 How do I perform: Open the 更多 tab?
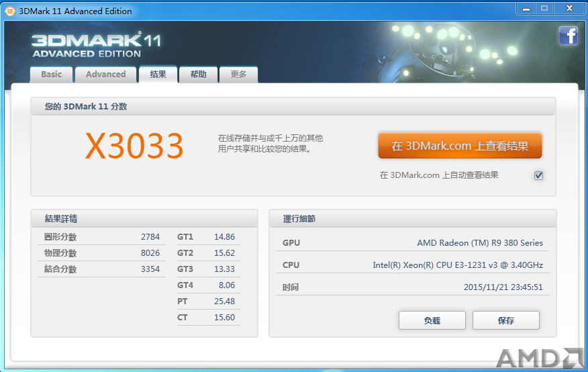(x=238, y=75)
